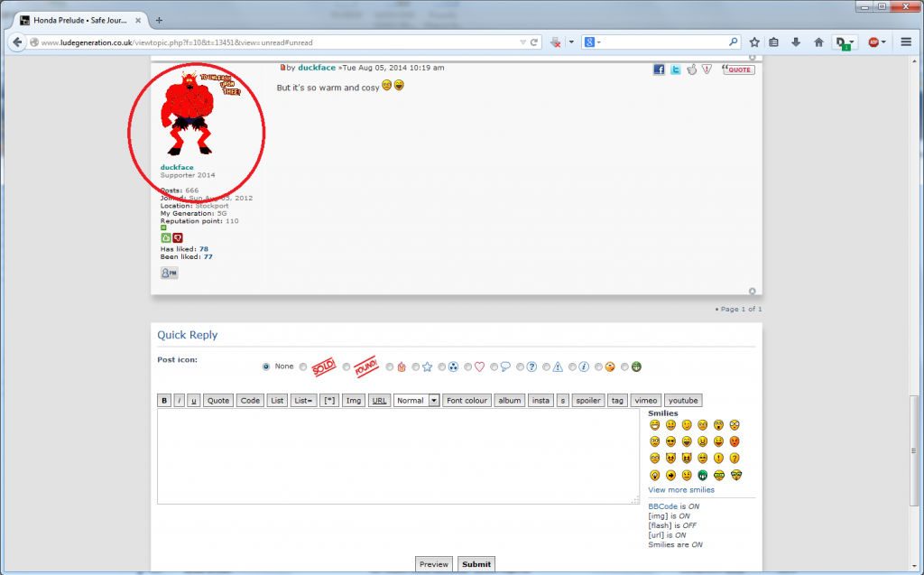This screenshot has width=924, height=575.
Task: Click the spoiler BBCode button
Action: 588,401
